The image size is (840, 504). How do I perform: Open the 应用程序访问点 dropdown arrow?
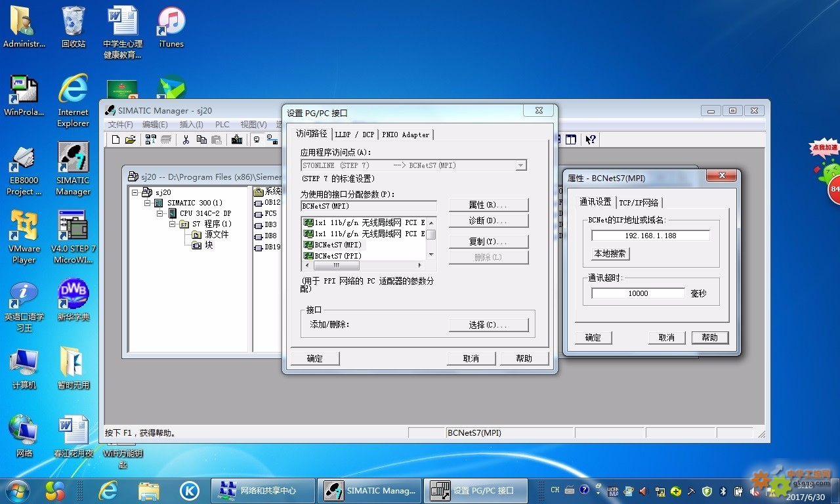click(521, 165)
